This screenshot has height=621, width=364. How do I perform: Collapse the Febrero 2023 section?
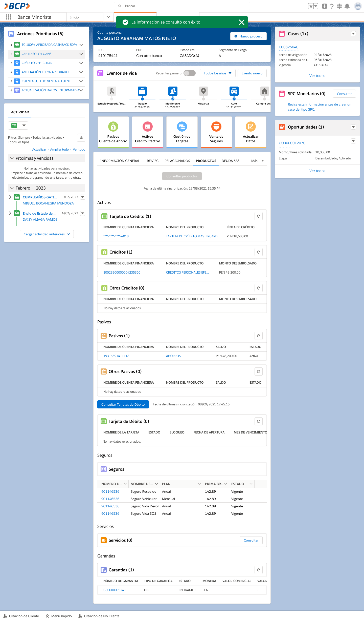(x=12, y=188)
